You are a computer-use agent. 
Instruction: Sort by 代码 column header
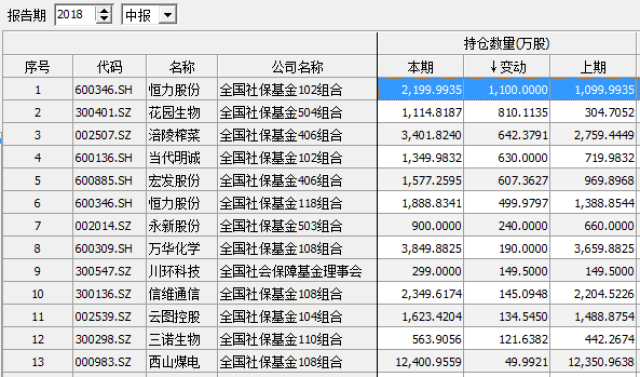pos(109,67)
